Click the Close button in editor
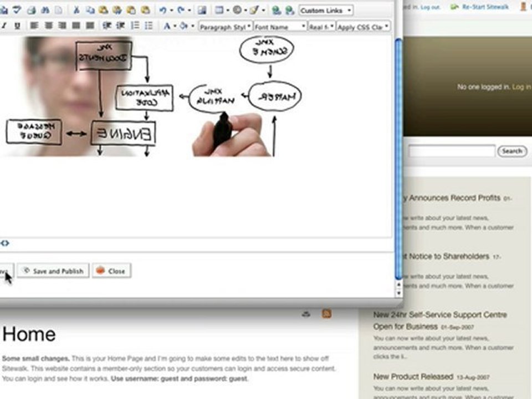This screenshot has width=532, height=399. click(111, 271)
